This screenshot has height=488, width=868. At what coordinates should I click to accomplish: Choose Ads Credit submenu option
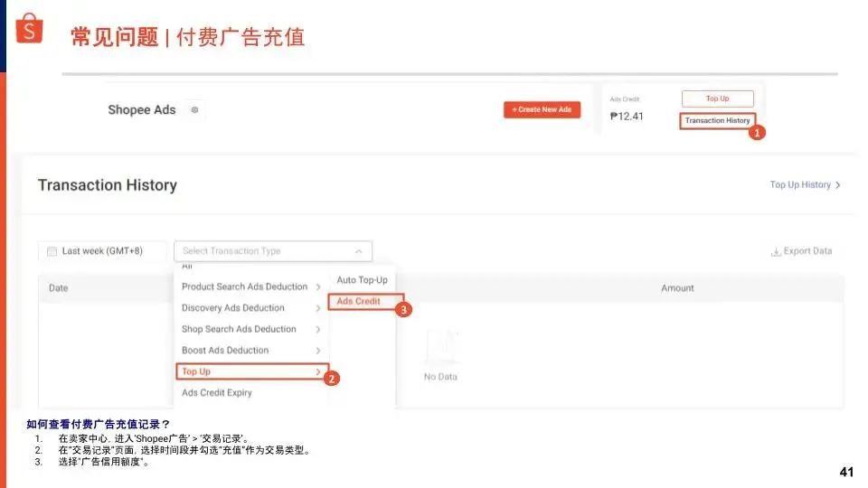(x=366, y=302)
